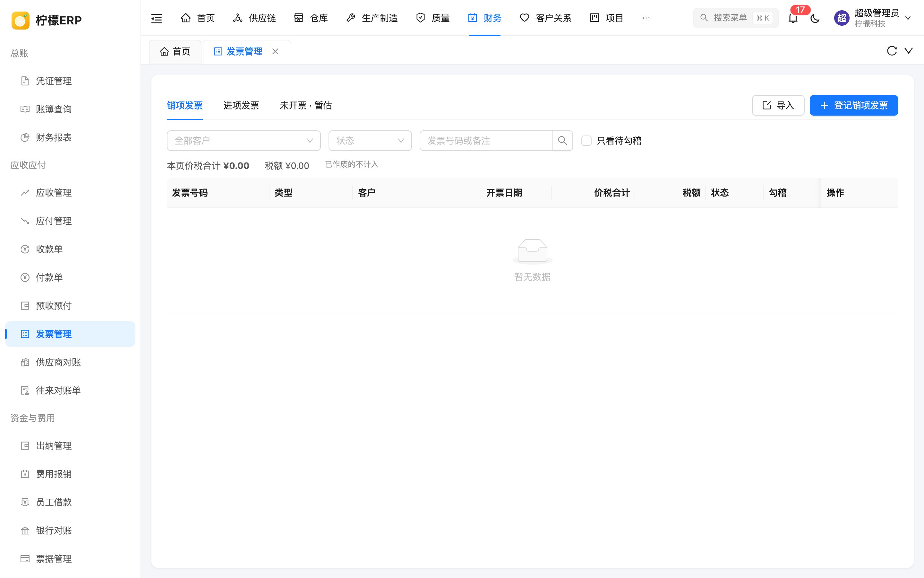Expand the 全部客户 dropdown
The width and height of the screenshot is (924, 578).
pos(244,141)
